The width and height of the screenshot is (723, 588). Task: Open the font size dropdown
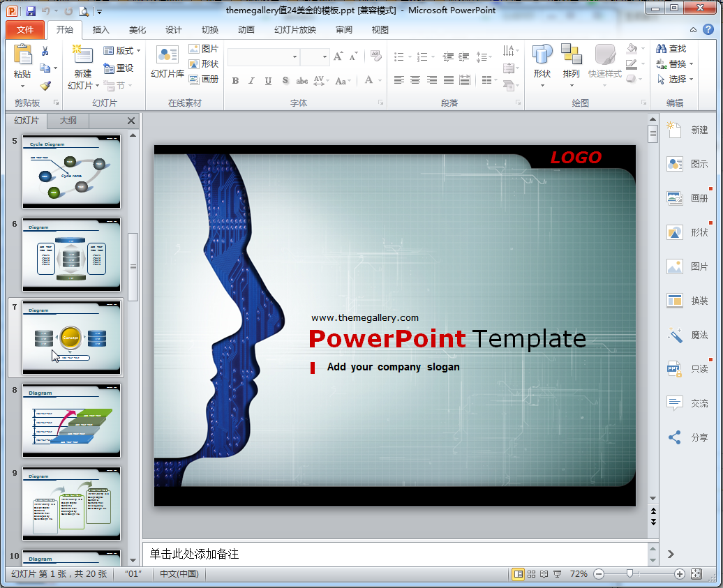click(x=325, y=56)
